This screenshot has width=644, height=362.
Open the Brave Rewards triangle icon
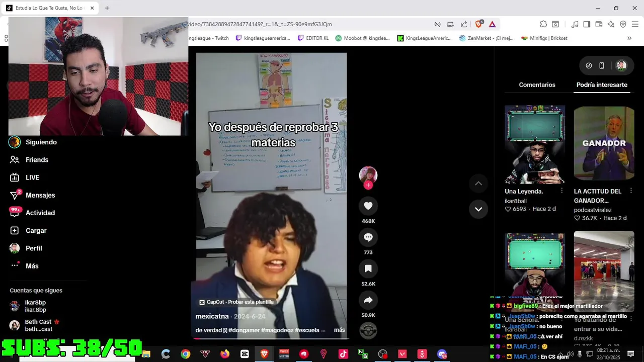click(x=492, y=24)
